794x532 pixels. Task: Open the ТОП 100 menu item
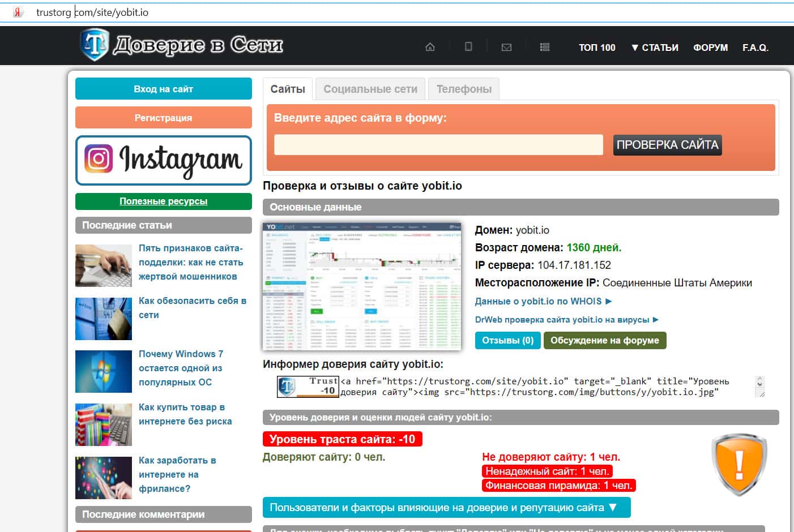tap(597, 48)
